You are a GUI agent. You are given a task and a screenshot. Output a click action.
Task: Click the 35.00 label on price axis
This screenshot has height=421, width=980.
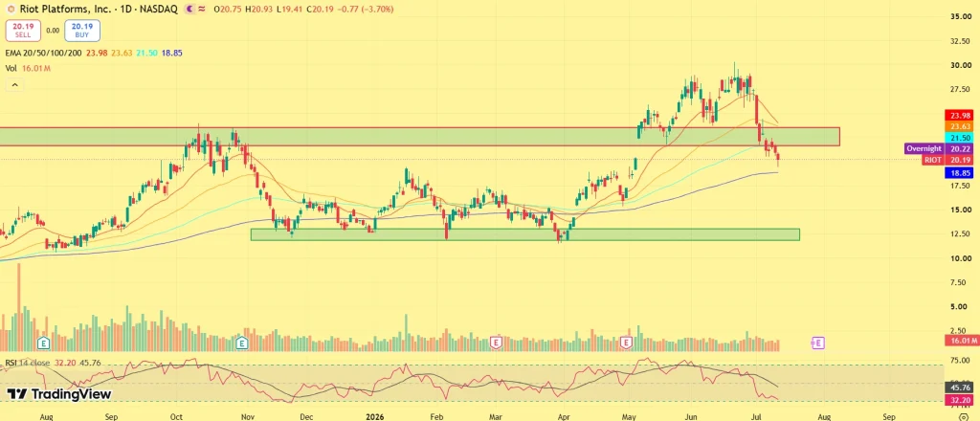961,17
